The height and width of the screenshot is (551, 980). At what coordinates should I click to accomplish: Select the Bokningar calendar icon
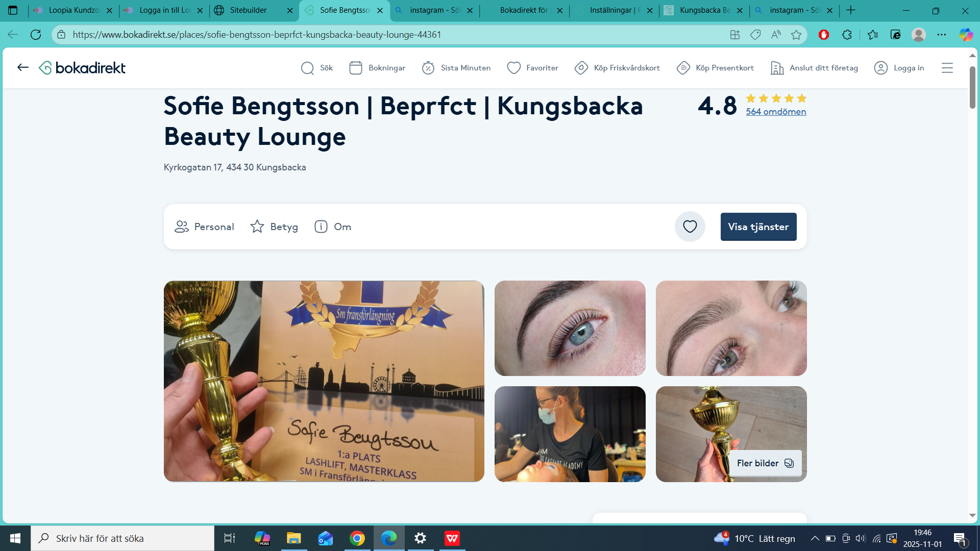(x=356, y=67)
